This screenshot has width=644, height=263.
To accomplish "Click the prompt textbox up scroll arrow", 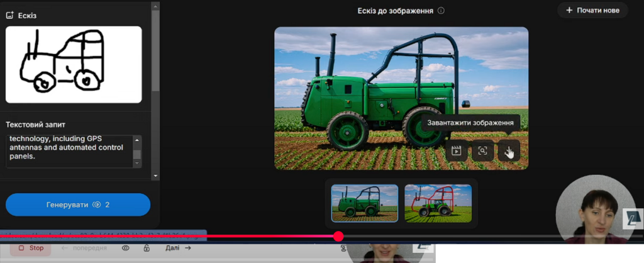I will [x=137, y=140].
